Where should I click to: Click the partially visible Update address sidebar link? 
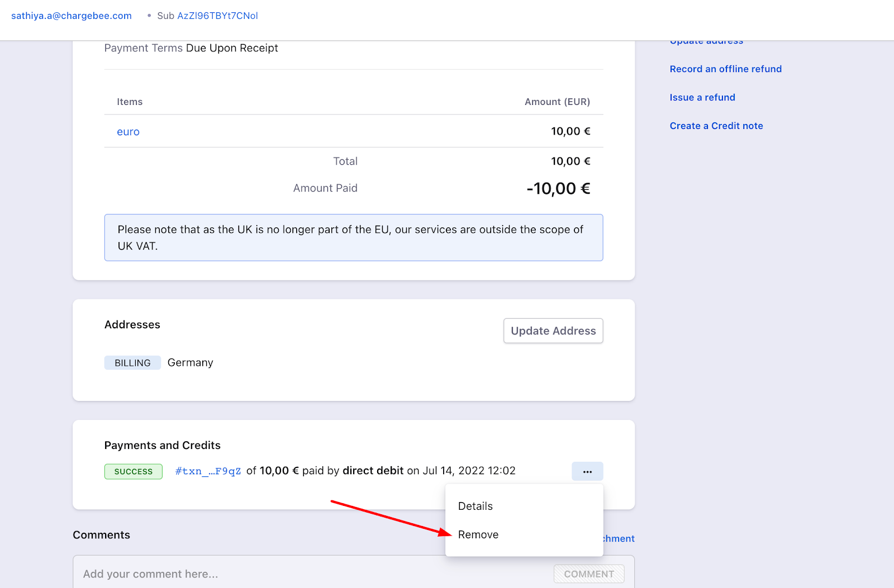click(706, 42)
